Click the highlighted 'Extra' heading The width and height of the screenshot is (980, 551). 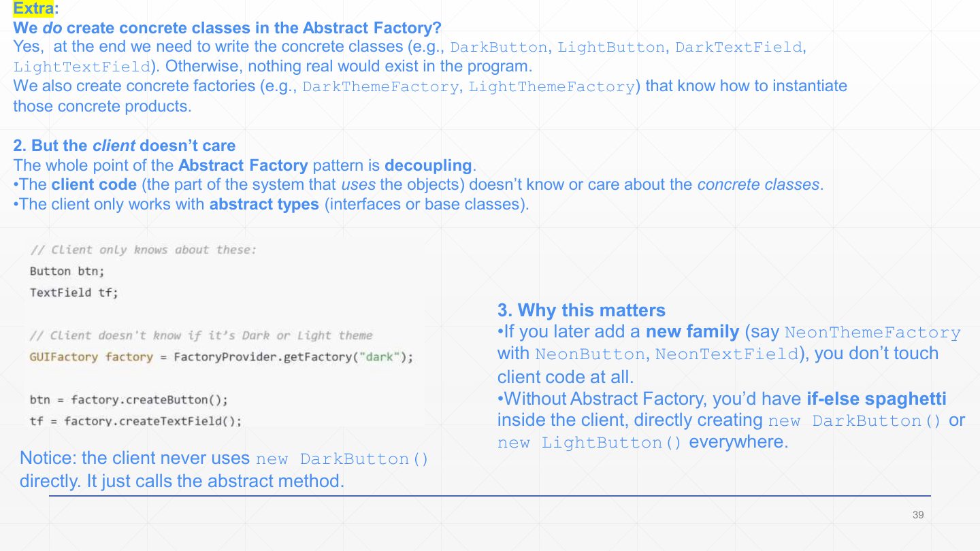pyautogui.click(x=33, y=9)
